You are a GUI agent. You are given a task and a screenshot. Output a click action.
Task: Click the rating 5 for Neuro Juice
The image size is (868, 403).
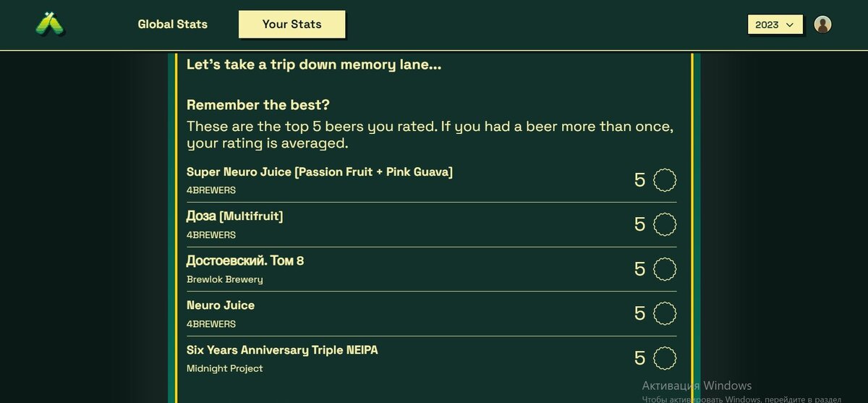[x=639, y=313]
